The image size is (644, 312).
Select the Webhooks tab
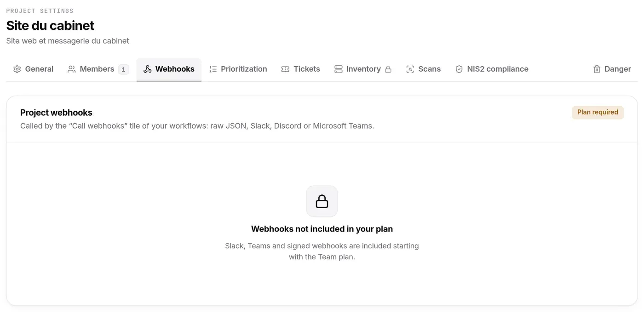point(169,69)
